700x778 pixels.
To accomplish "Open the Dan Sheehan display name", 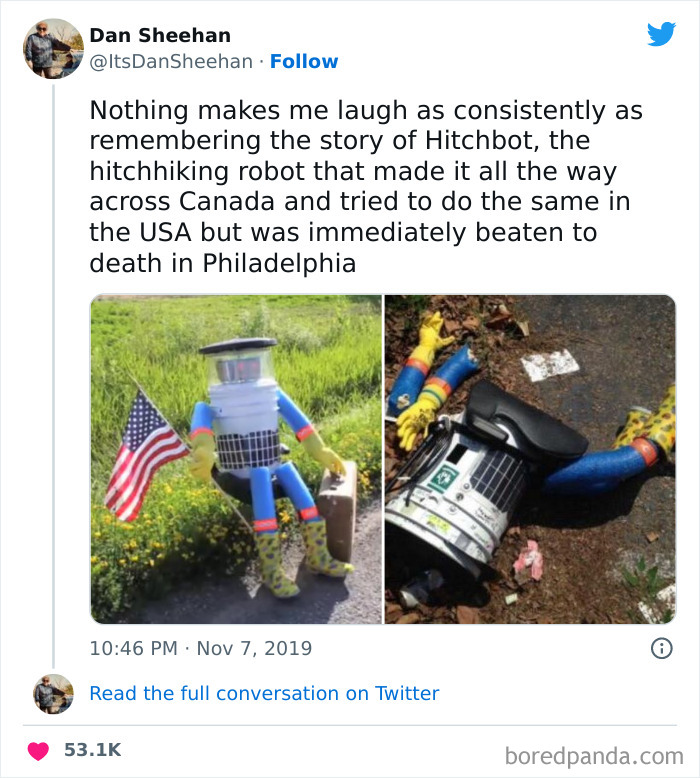I will tap(160, 36).
